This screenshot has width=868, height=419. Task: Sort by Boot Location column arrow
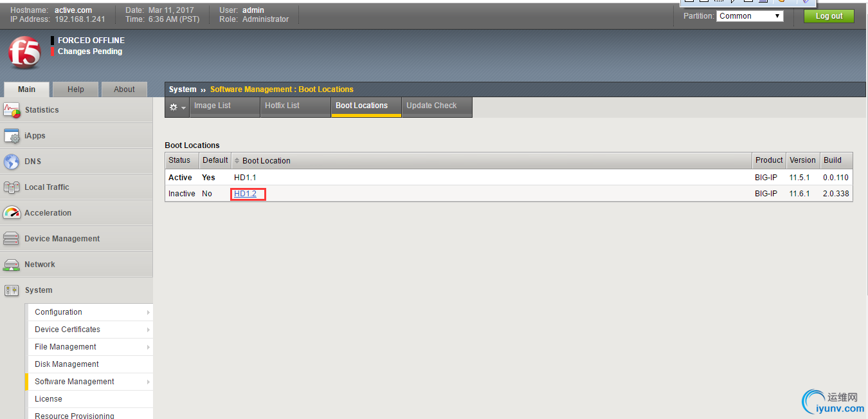237,160
